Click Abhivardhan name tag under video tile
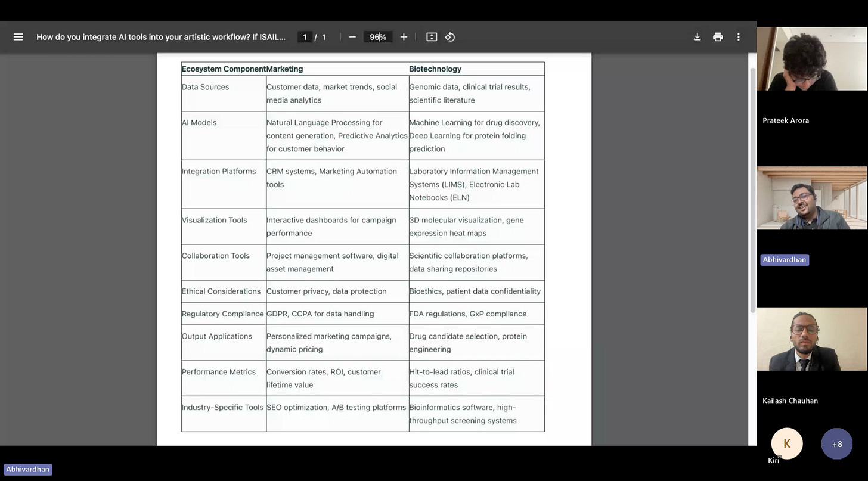Image resolution: width=868 pixels, height=481 pixels. (x=785, y=259)
